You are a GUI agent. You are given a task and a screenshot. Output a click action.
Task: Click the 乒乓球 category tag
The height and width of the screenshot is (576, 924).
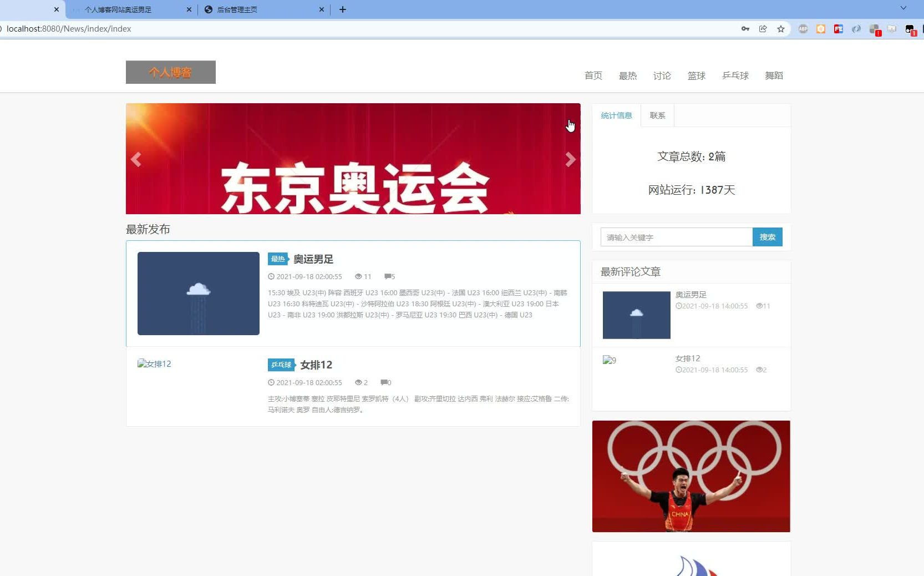pyautogui.click(x=282, y=365)
